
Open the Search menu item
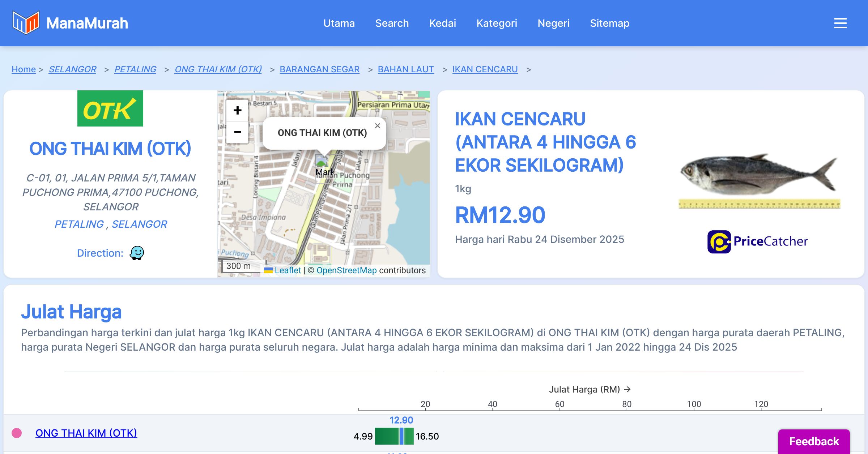pos(392,23)
